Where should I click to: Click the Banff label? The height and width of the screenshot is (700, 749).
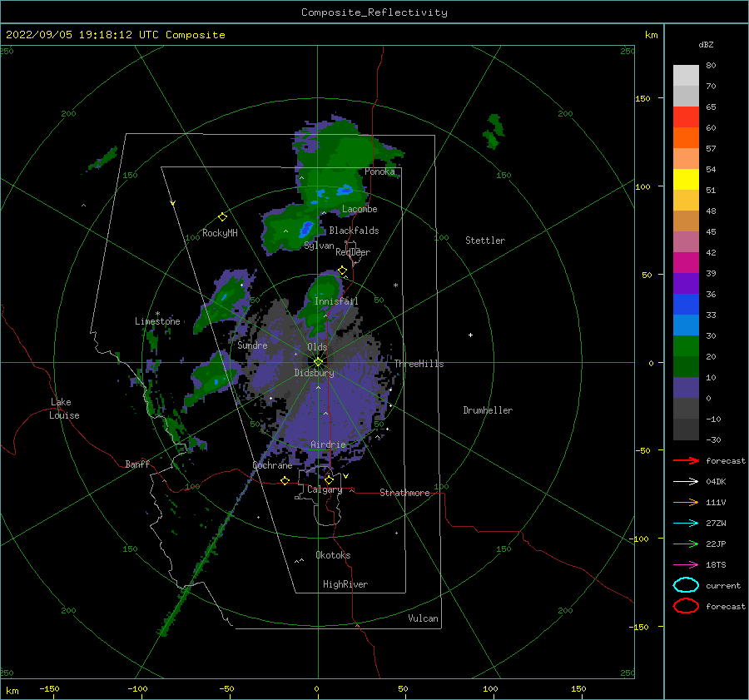point(137,464)
